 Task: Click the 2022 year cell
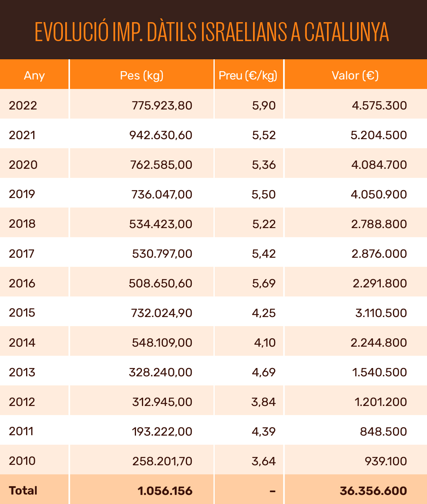[x=23, y=106]
